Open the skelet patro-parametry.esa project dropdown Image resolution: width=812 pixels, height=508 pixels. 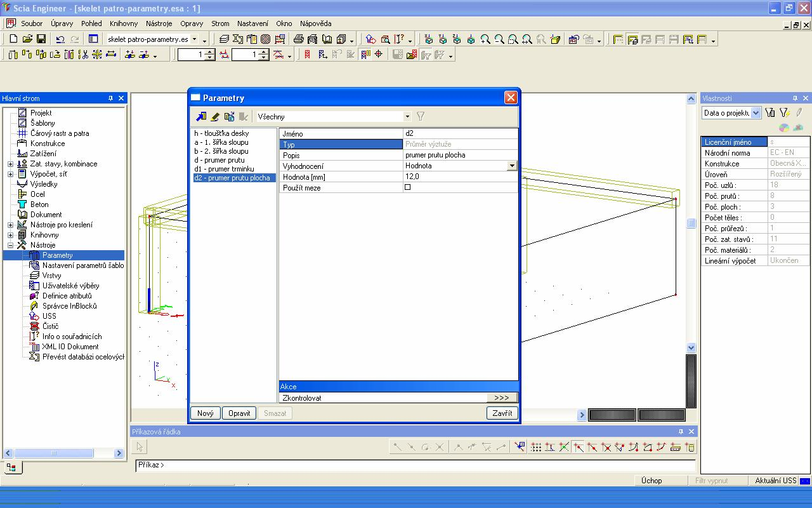(x=195, y=39)
